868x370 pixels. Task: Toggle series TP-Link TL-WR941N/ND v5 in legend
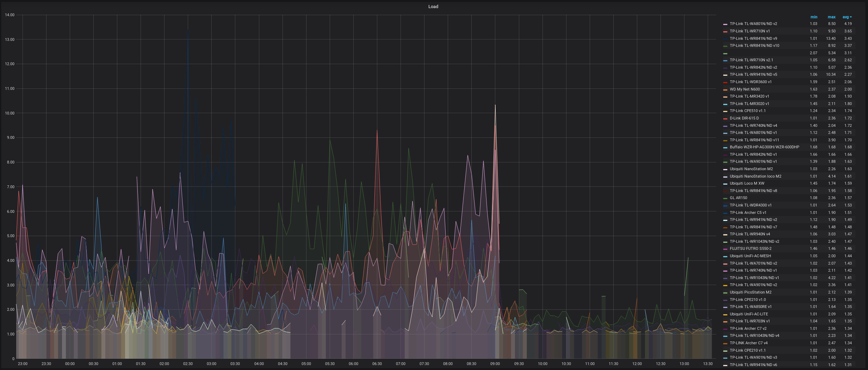tap(753, 74)
